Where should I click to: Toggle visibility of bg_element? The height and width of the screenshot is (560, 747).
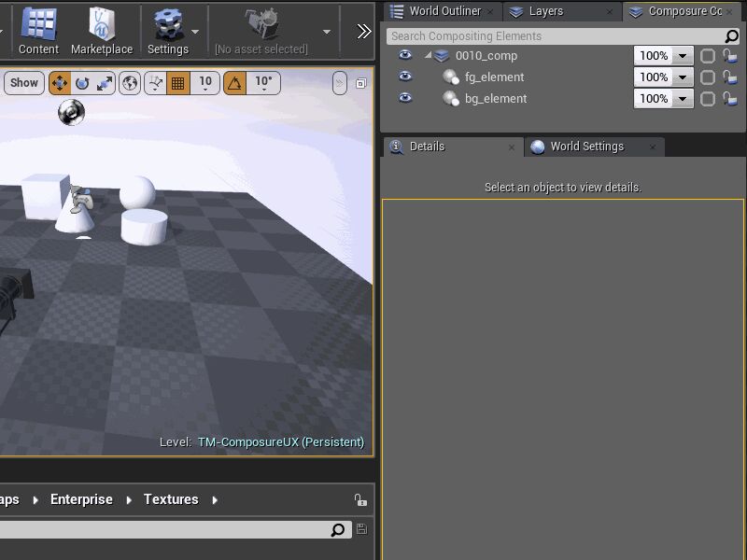403,98
